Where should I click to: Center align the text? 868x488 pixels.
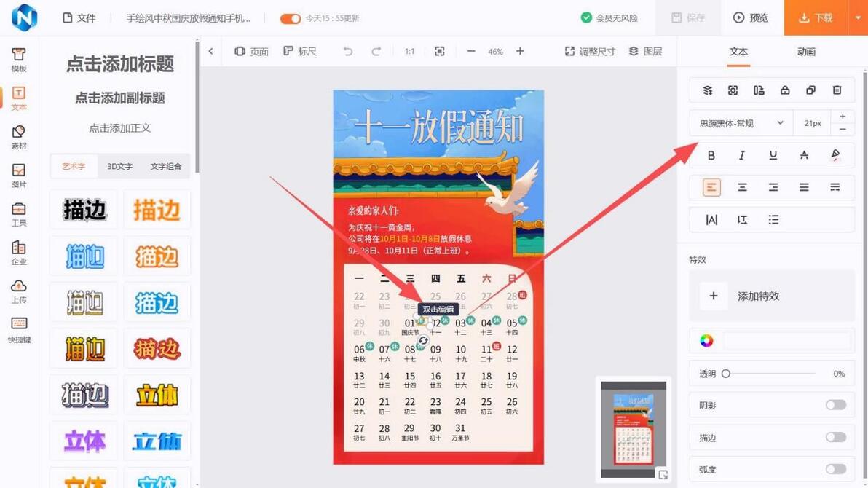(x=742, y=188)
